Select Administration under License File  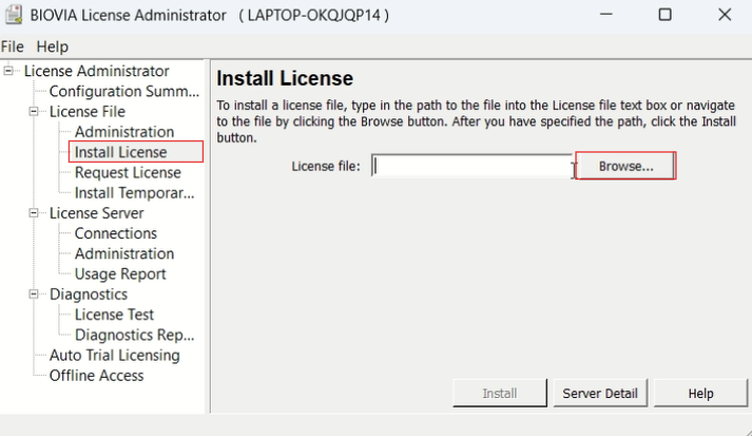click(124, 132)
